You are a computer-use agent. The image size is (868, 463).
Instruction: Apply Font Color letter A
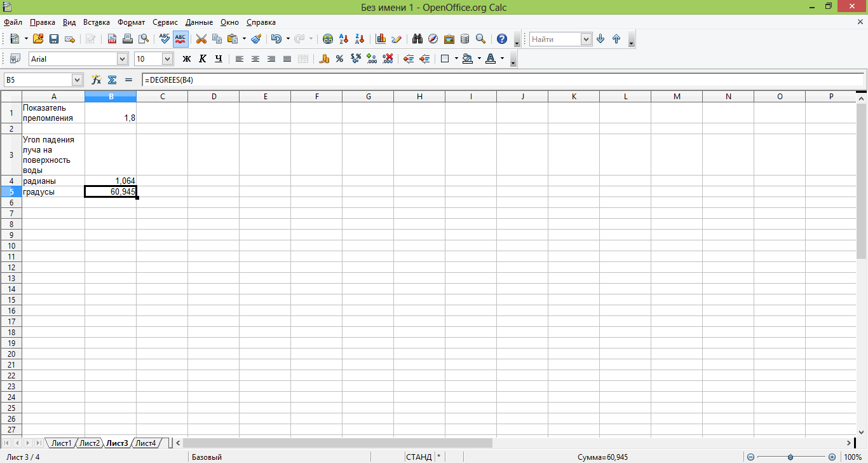491,59
